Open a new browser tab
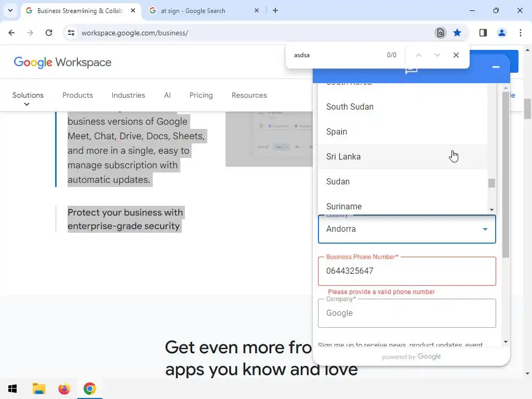The height and width of the screenshot is (399, 532). point(275,10)
